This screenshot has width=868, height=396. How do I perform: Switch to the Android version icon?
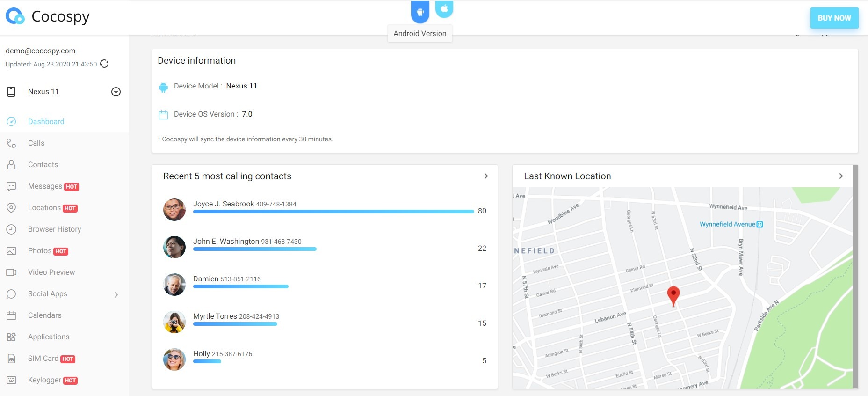tap(420, 12)
